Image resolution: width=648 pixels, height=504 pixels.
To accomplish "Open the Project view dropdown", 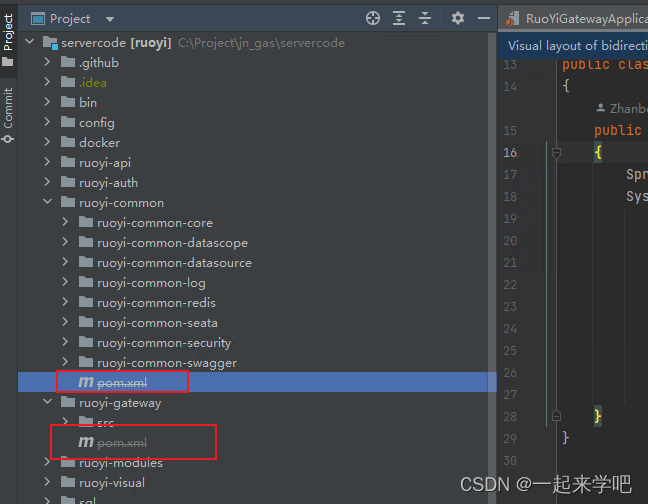I will pos(110,19).
